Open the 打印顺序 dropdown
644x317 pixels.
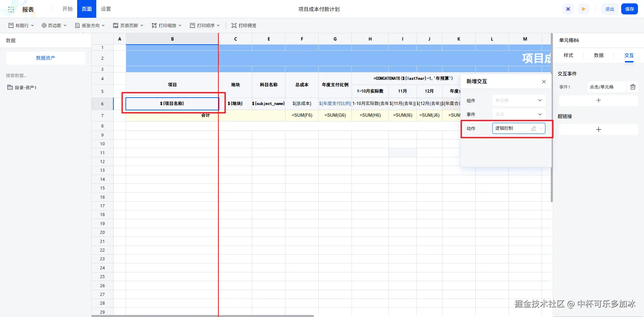click(x=205, y=25)
